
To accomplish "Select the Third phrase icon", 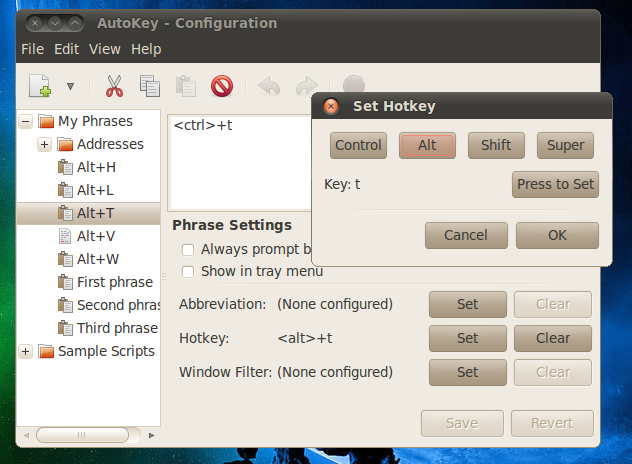I will (65, 328).
